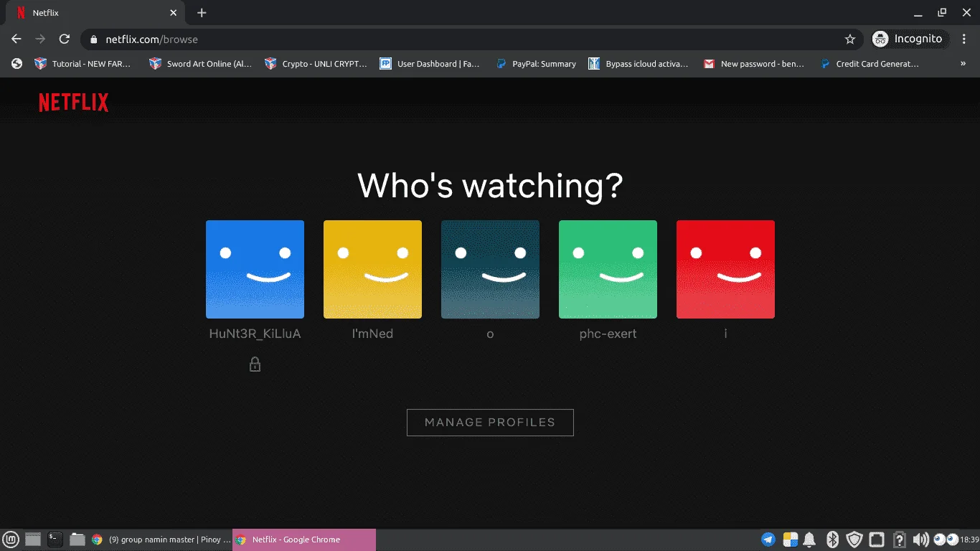Close the Netflix tab

click(174, 13)
